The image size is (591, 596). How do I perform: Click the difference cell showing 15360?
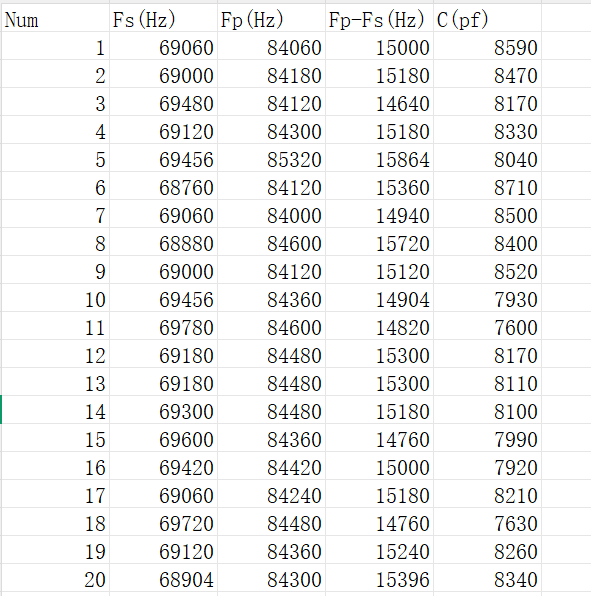(x=379, y=186)
